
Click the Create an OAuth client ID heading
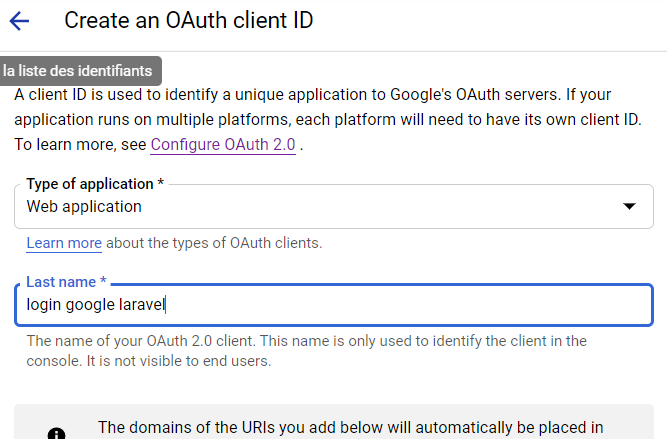tap(188, 20)
